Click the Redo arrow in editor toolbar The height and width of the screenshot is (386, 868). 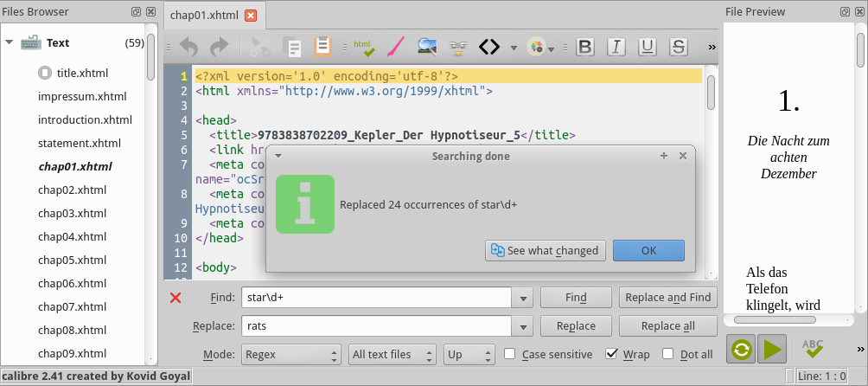pos(220,47)
